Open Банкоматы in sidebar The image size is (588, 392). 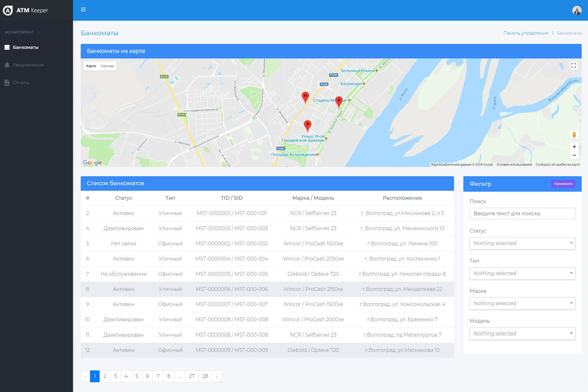(x=25, y=48)
